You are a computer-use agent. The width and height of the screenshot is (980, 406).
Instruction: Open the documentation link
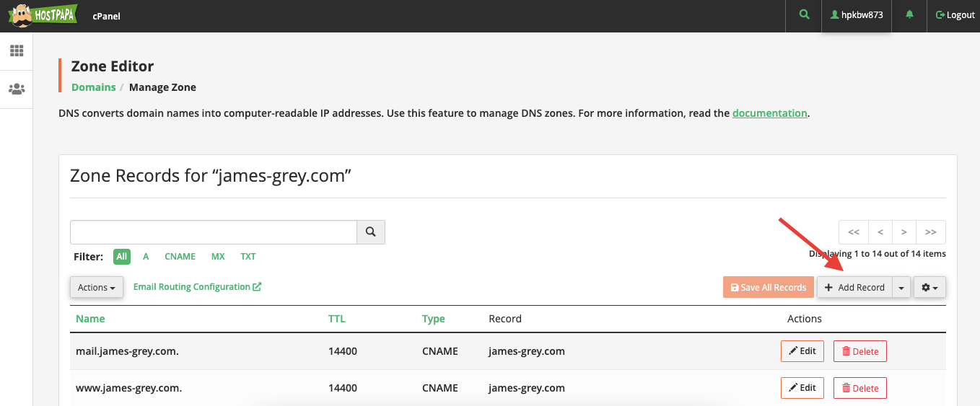click(x=769, y=113)
